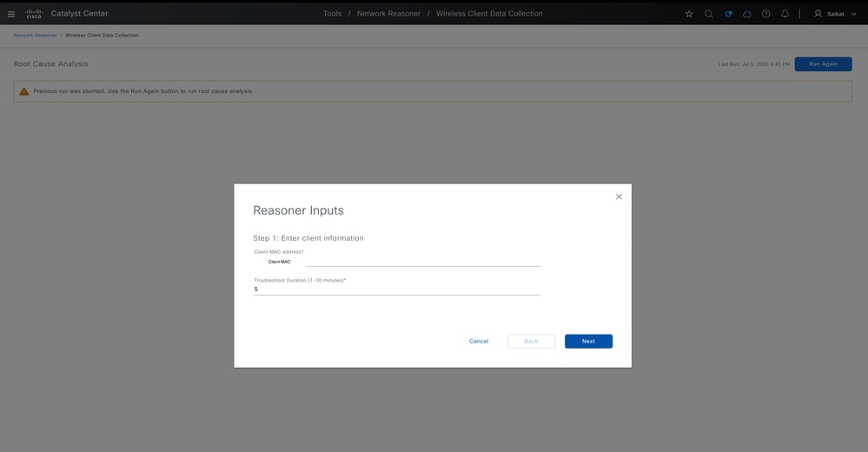Screen dimensions: 868x452
Task: Click the Cisco logo
Action: (34, 14)
